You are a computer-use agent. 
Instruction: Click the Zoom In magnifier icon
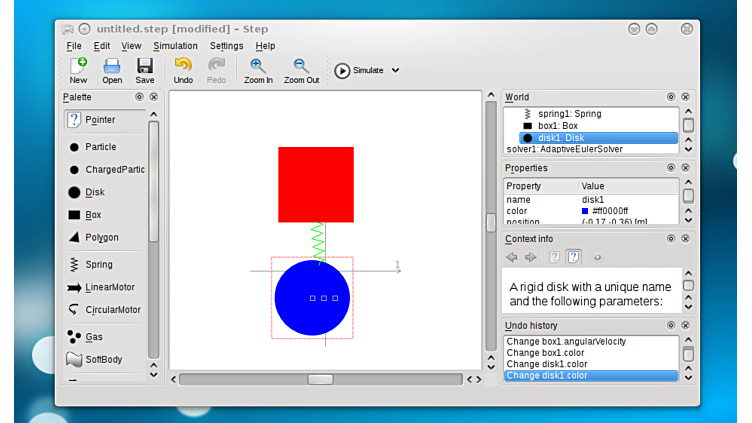pyautogui.click(x=258, y=67)
